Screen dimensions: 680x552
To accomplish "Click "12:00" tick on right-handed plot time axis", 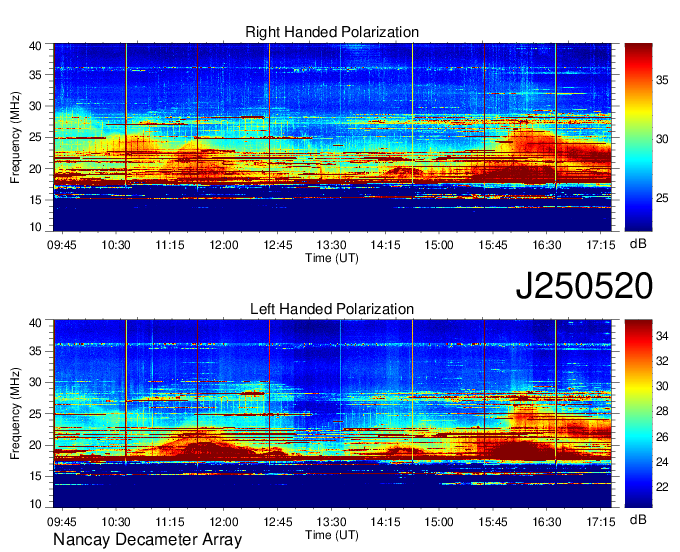I will 224,245.
